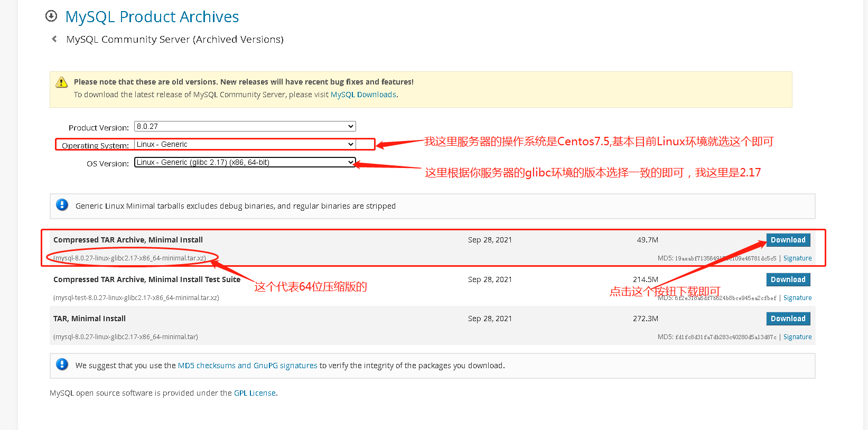Click Compressed TAR Archive, Minimal Install Test Suite title

[x=147, y=279]
